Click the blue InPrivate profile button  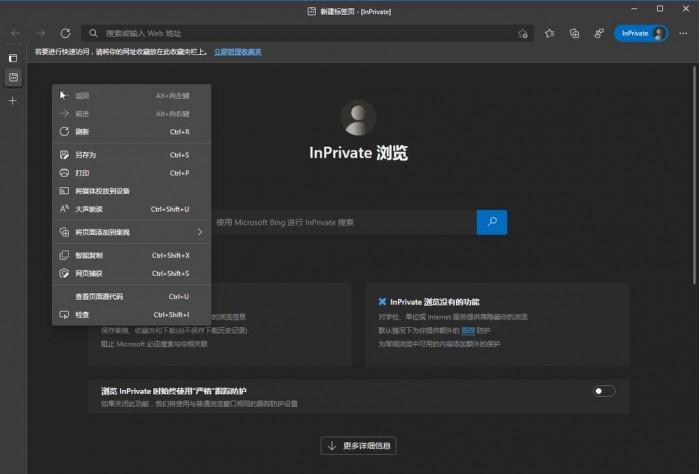(641, 33)
